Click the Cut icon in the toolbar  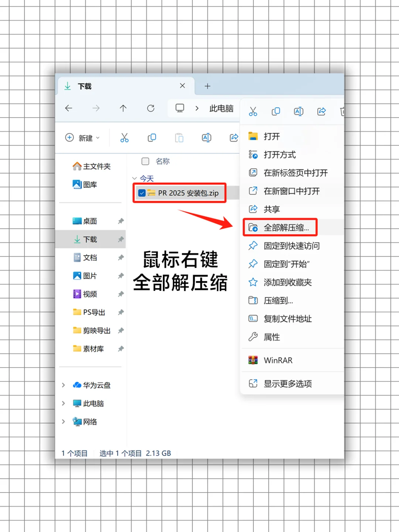pos(125,137)
